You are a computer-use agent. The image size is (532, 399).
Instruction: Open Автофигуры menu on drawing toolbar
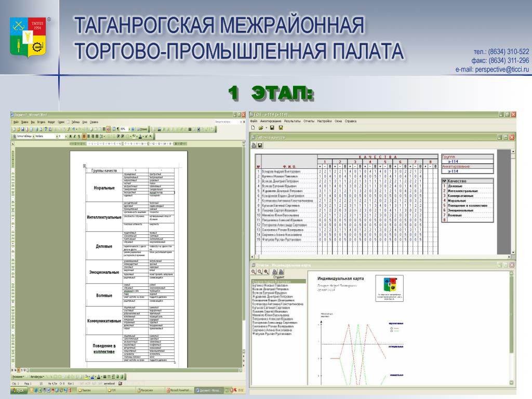(37, 377)
